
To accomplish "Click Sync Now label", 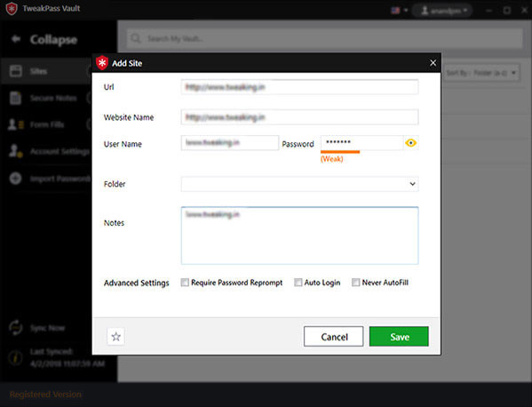I will pos(47,328).
